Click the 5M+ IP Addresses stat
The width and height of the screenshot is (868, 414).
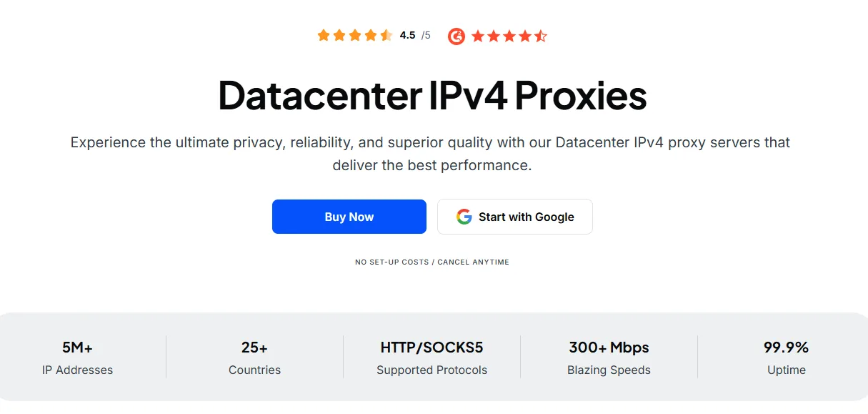[76, 358]
